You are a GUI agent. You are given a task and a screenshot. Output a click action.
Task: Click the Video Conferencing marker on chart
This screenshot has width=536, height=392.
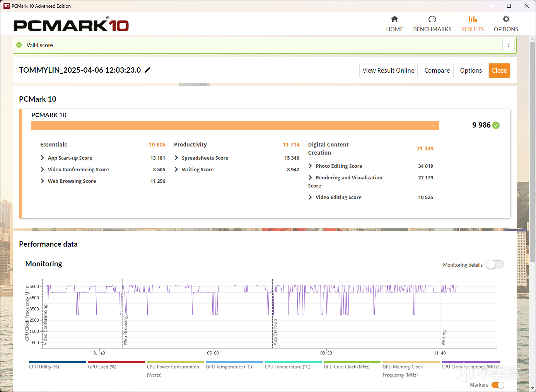pyautogui.click(x=45, y=325)
